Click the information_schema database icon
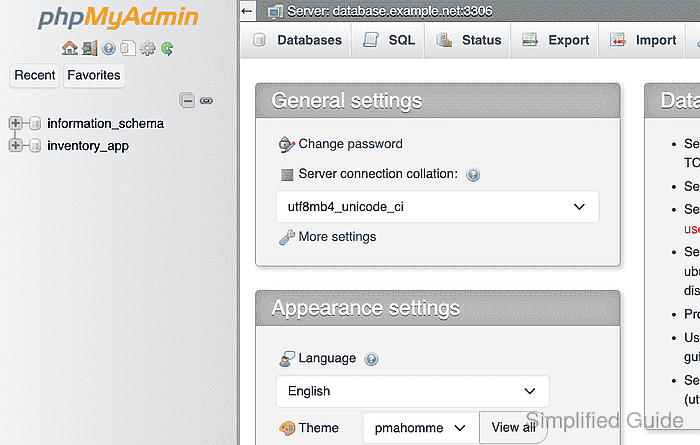This screenshot has height=445, width=700. tap(35, 123)
